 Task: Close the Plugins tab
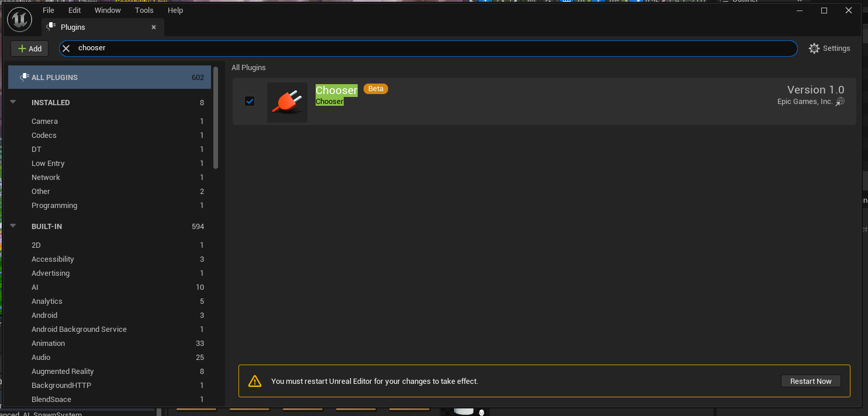coord(154,27)
